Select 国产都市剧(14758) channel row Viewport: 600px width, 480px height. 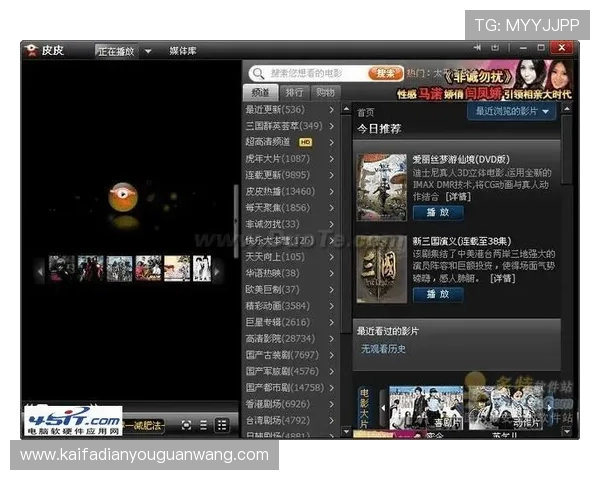pyautogui.click(x=290, y=388)
